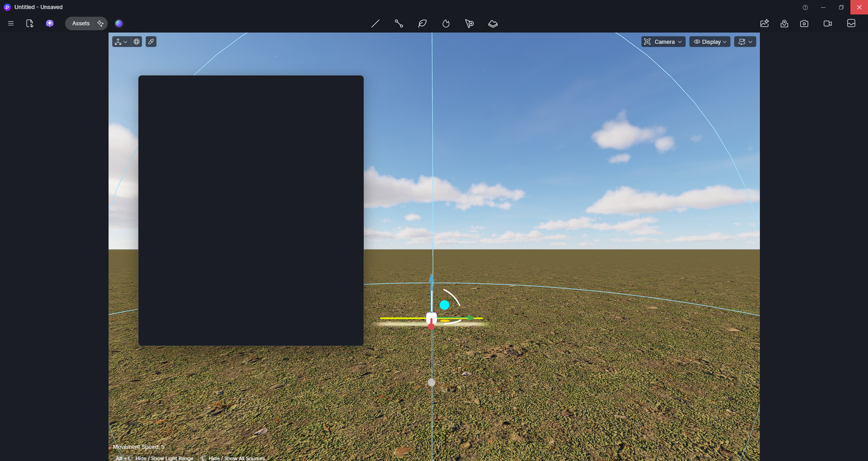Click the import file icon
The width and height of the screenshot is (868, 461).
click(x=30, y=24)
